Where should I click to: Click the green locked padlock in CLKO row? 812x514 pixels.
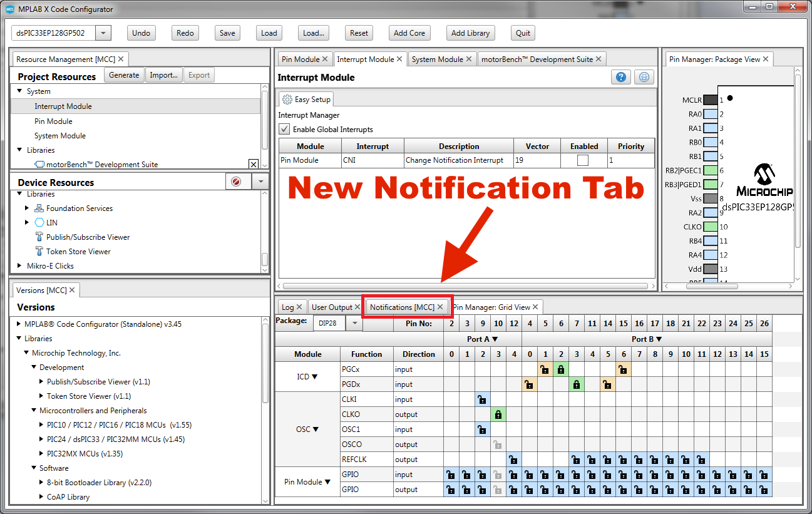point(498,414)
